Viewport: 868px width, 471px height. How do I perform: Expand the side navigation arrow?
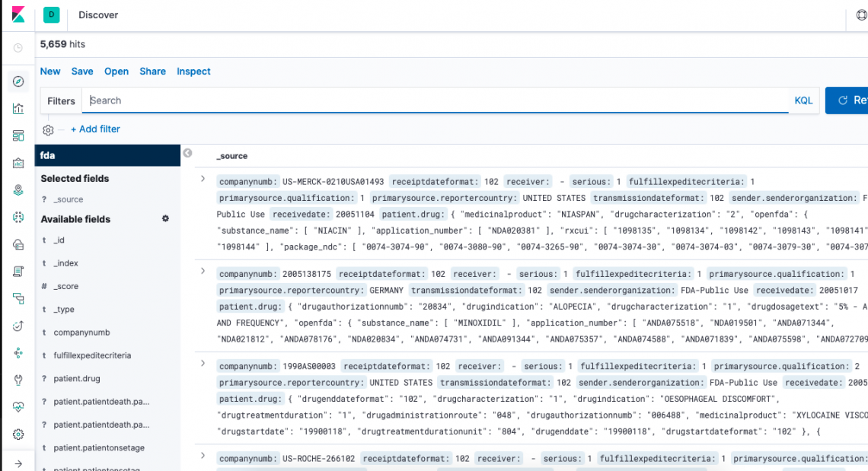coord(18,464)
